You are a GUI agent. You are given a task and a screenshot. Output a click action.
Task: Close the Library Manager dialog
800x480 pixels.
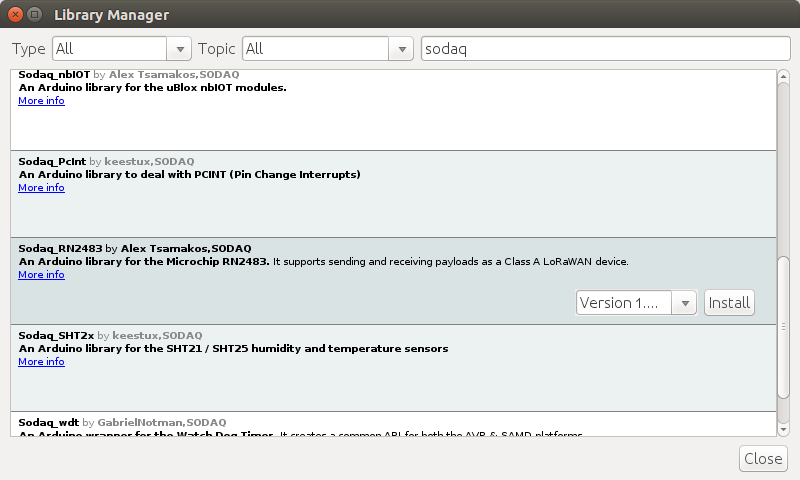pyautogui.click(x=763, y=459)
